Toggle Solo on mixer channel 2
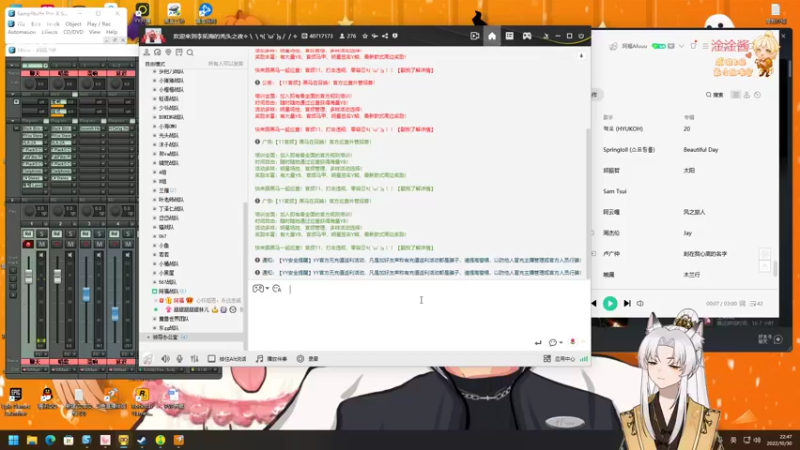 click(70, 234)
